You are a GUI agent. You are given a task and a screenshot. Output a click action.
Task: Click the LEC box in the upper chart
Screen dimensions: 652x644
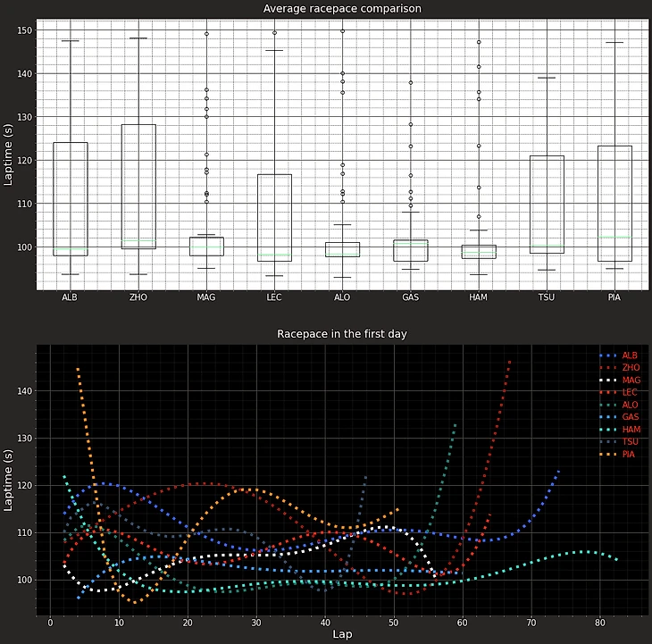click(274, 217)
